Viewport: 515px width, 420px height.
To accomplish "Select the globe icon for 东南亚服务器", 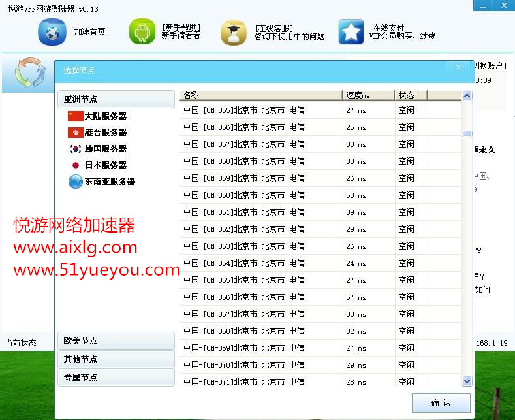I will 76,182.
